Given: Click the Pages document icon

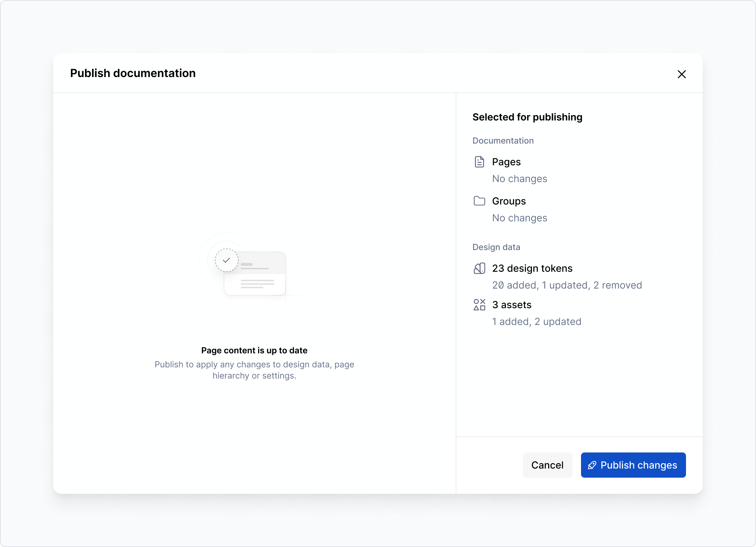Looking at the screenshot, I should pyautogui.click(x=479, y=162).
